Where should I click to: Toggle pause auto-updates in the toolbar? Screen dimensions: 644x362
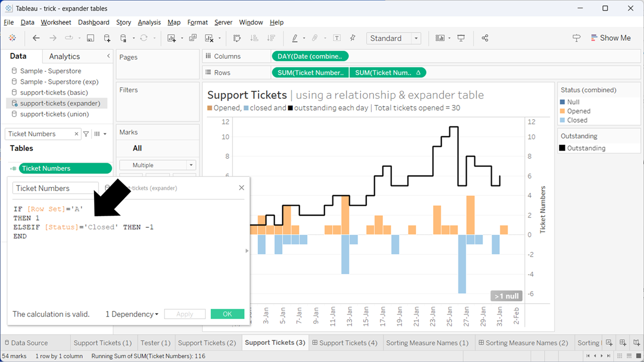pyautogui.click(x=124, y=38)
